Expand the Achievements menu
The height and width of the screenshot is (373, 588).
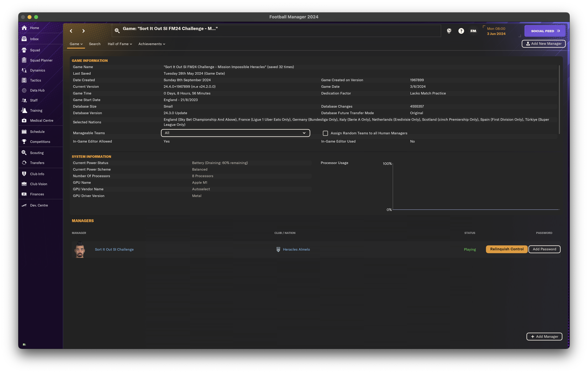152,44
